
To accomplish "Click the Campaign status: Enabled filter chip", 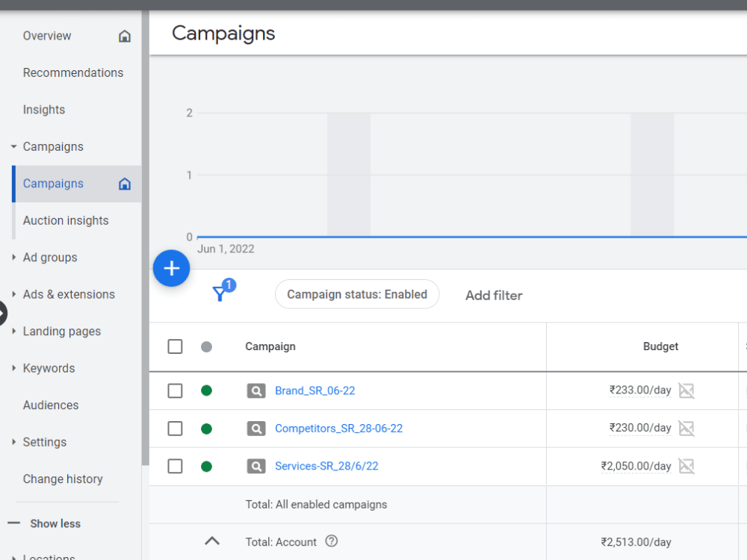I will tap(357, 294).
